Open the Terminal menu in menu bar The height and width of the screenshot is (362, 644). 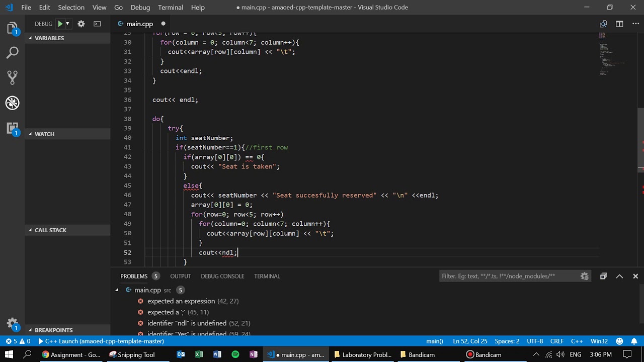coord(171,8)
